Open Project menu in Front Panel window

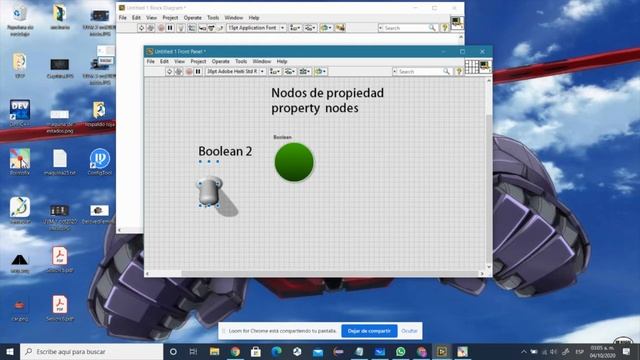coord(198,61)
